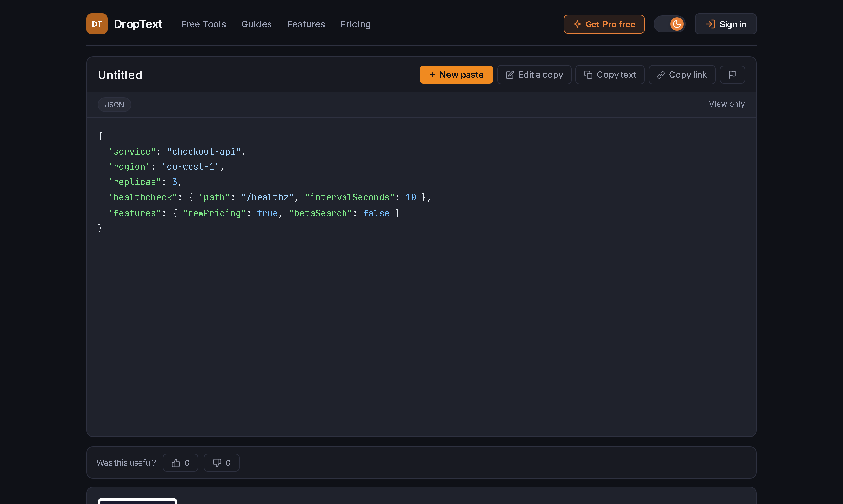Click the Sign in button
Image resolution: width=843 pixels, height=504 pixels.
pyautogui.click(x=726, y=24)
